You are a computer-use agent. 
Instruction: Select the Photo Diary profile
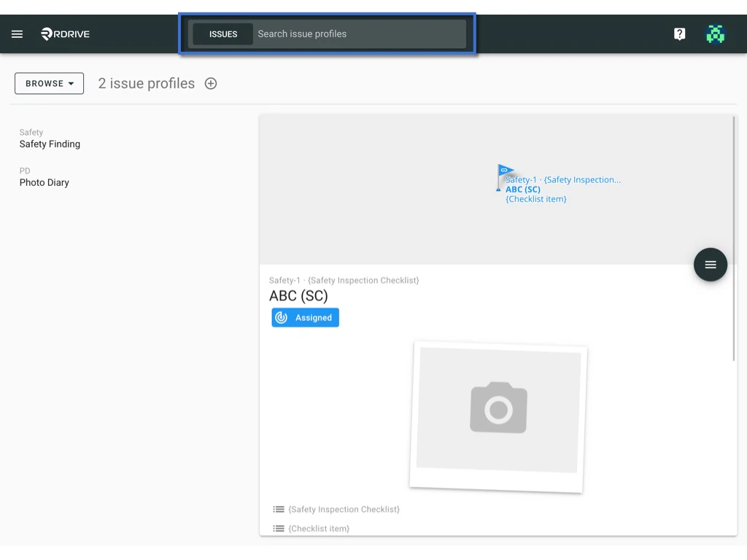(x=44, y=182)
